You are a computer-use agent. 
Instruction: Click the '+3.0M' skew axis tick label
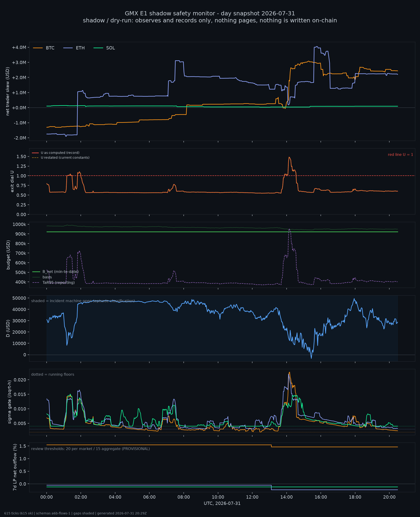pyautogui.click(x=19, y=62)
